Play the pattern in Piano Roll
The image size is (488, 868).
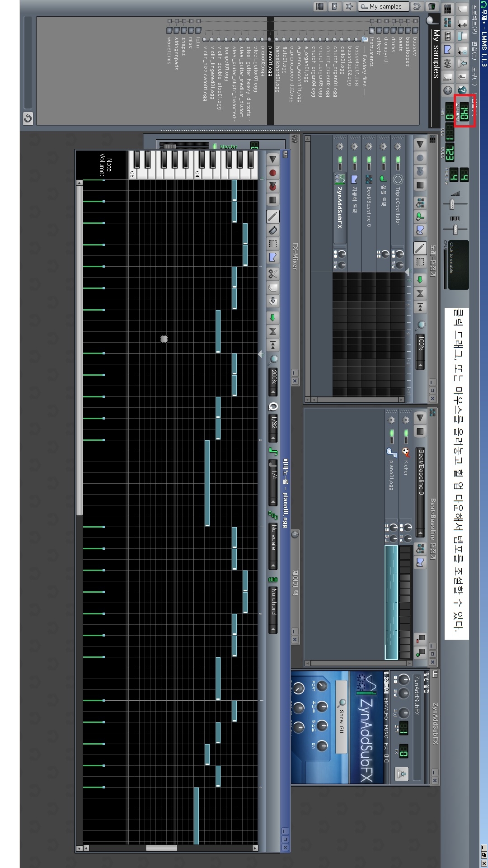[x=273, y=159]
